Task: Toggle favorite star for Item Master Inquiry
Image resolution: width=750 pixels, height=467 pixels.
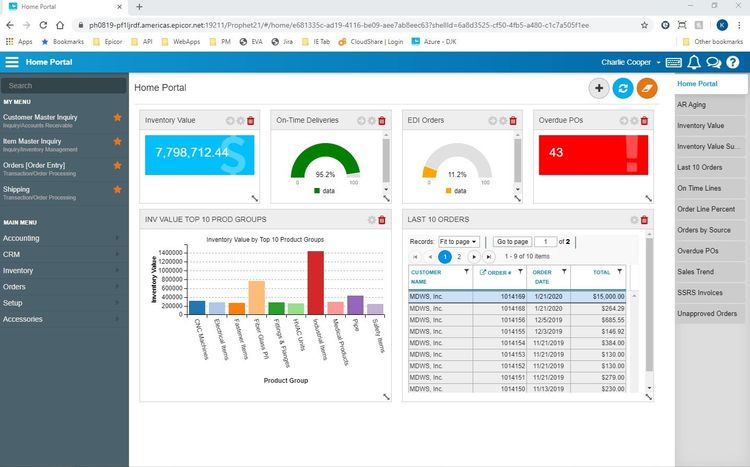Action: point(117,141)
